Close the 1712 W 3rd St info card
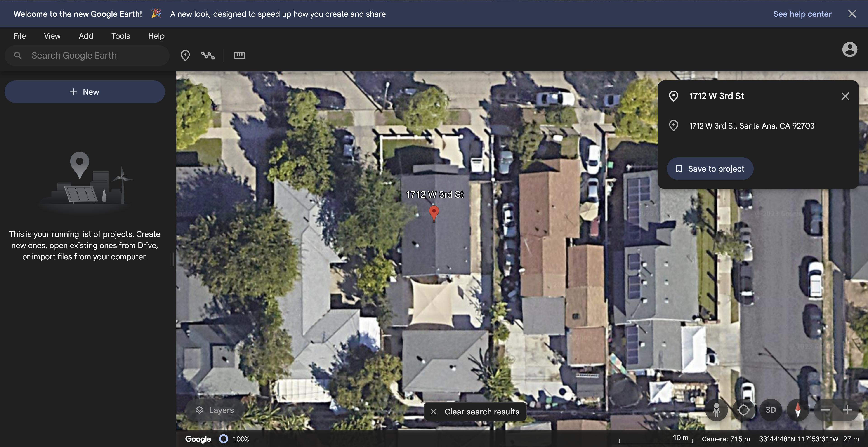 click(845, 96)
